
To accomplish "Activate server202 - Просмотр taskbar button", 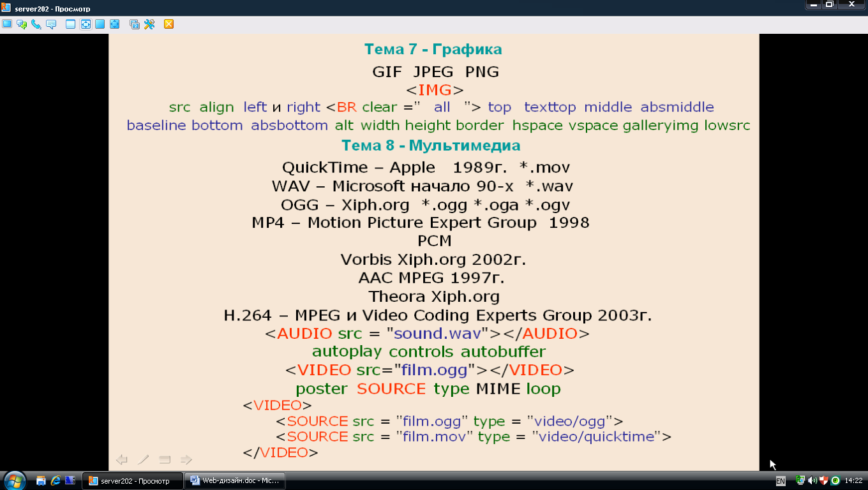I will [x=132, y=481].
